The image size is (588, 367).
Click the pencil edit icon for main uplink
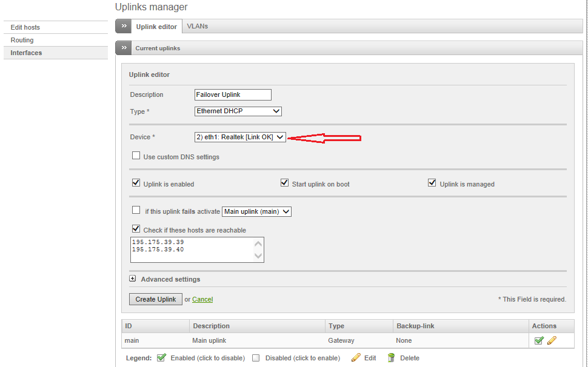tap(552, 341)
